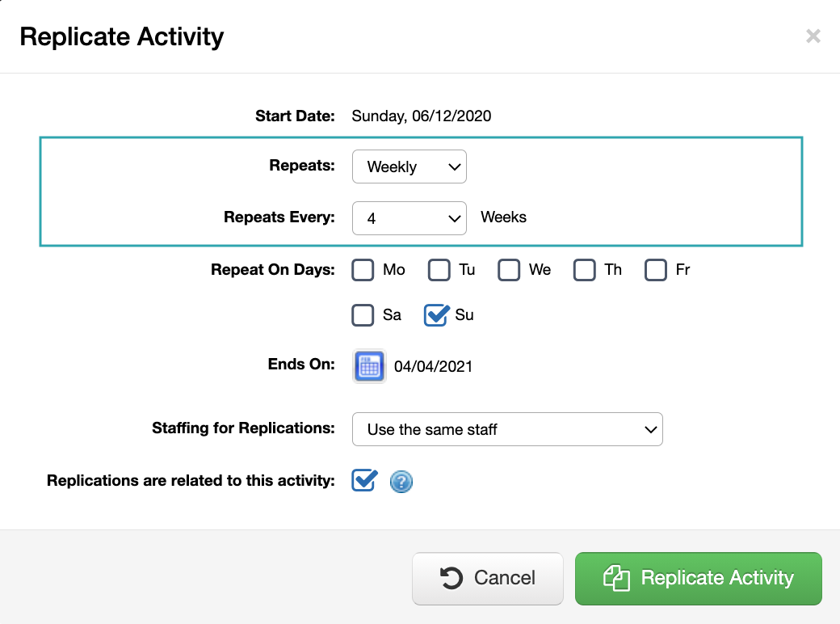Close the Replicate Activity dialog with X

click(813, 36)
